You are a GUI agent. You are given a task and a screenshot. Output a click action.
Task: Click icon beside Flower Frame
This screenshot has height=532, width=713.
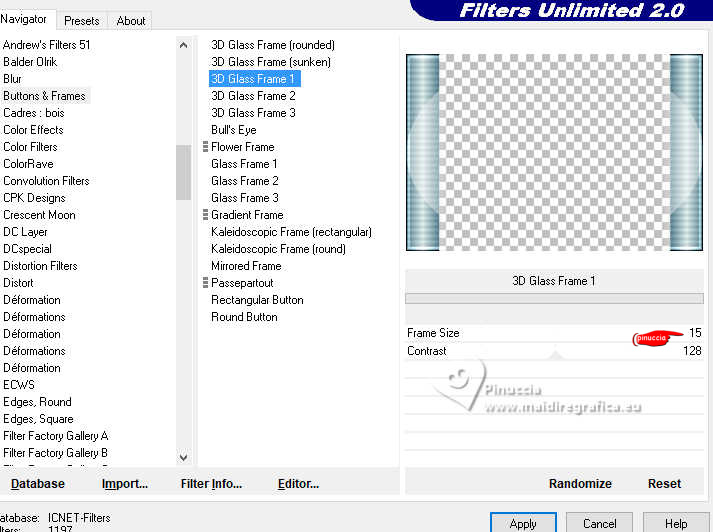click(x=206, y=147)
